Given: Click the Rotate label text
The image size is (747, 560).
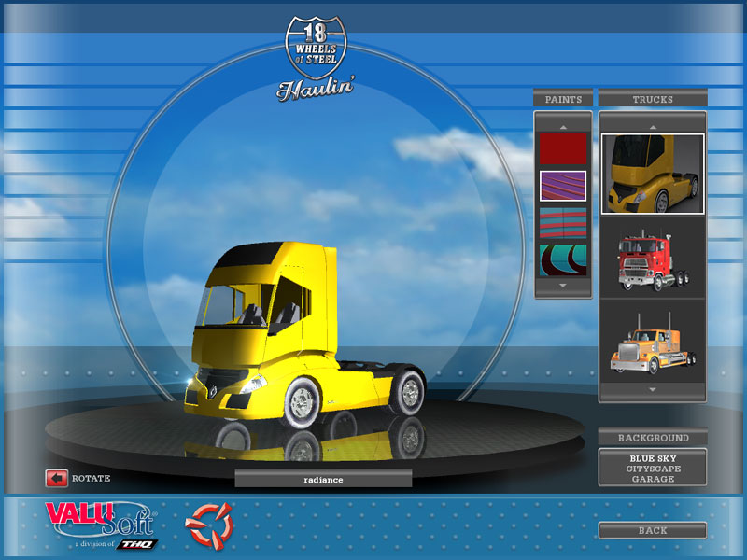Looking at the screenshot, I should tap(91, 478).
